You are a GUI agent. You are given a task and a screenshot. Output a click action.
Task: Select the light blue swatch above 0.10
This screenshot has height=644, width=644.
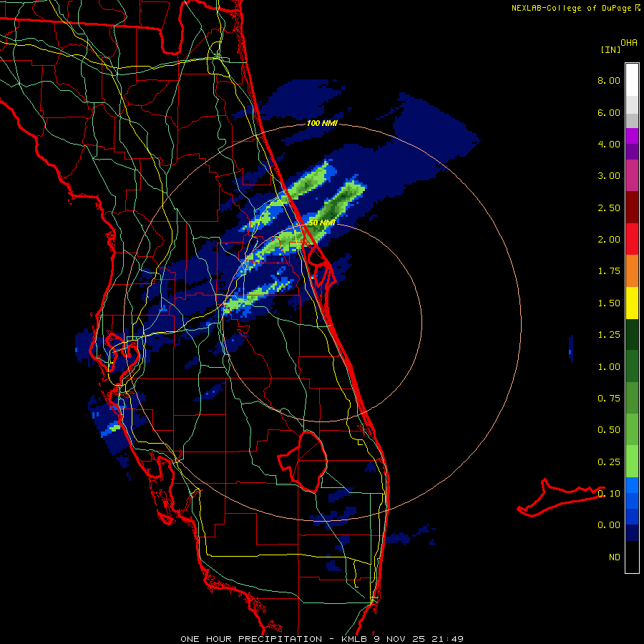(632, 485)
